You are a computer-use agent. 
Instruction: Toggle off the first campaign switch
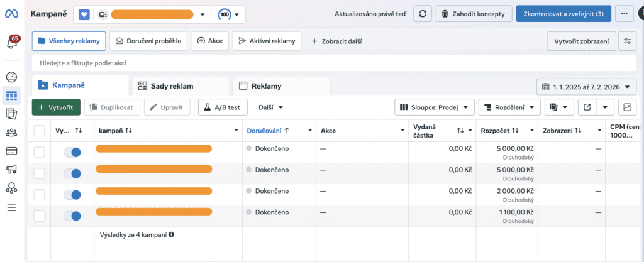click(73, 152)
